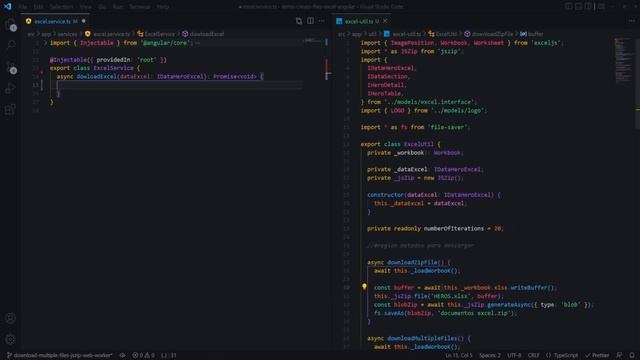Click 'services' breadcrumb in left editor

pos(67,34)
